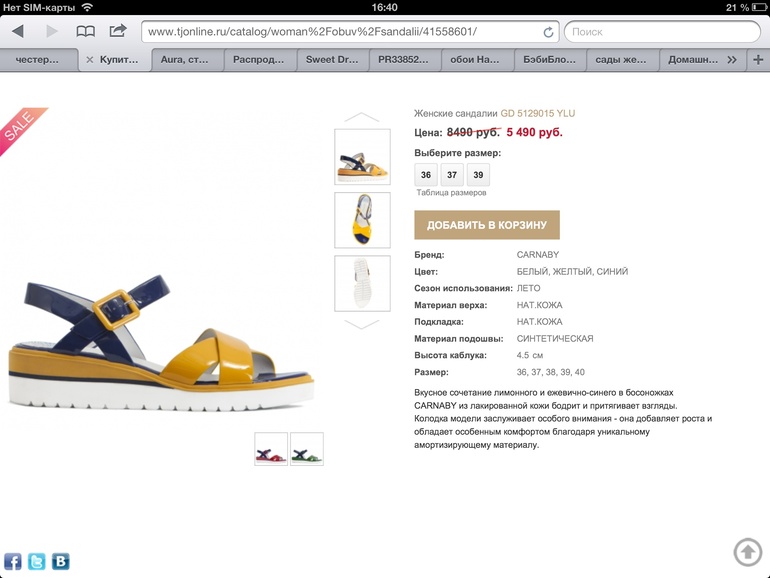Open Таблица размеров link
The image size is (770, 578).
tap(451, 193)
